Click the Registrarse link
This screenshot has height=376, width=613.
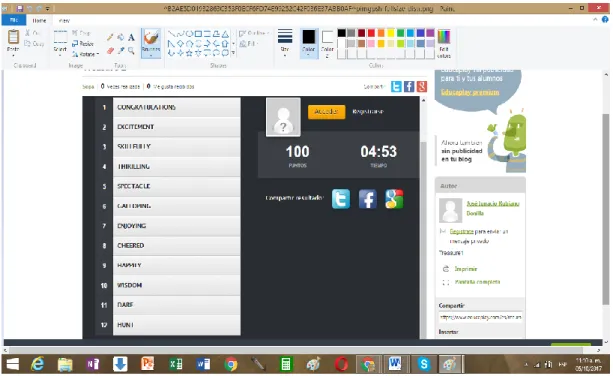[x=367, y=112]
